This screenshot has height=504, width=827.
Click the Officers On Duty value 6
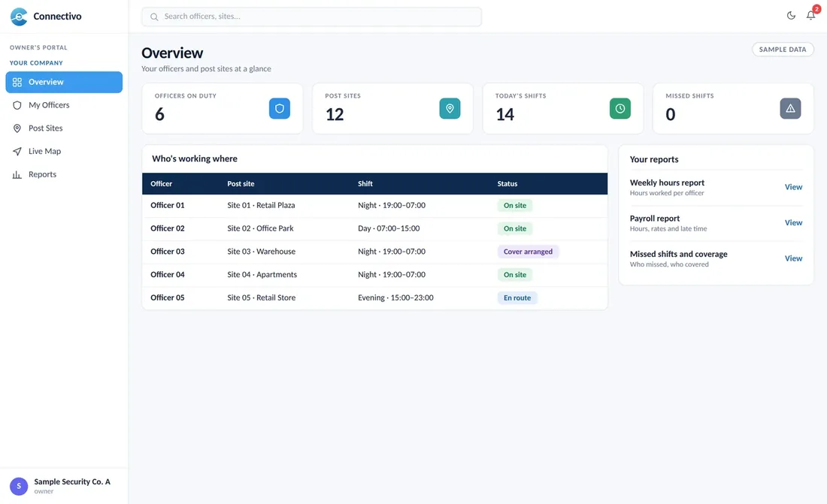(160, 114)
